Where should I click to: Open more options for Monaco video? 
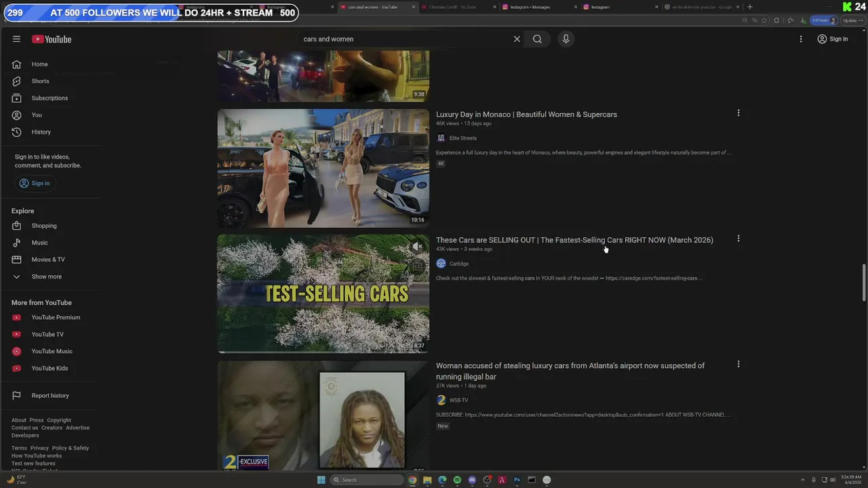[x=738, y=113]
